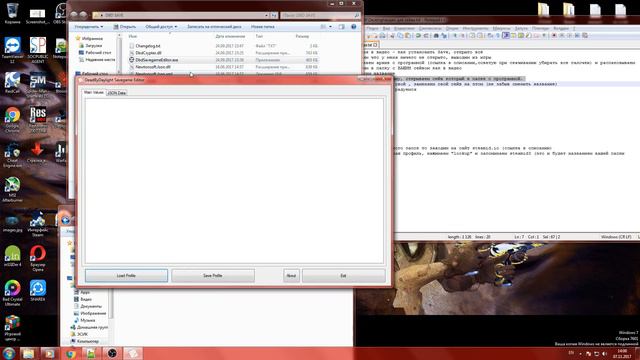The height and width of the screenshot is (360, 640).
Task: Open Changelog.txt file in Explorer
Action: click(148, 46)
